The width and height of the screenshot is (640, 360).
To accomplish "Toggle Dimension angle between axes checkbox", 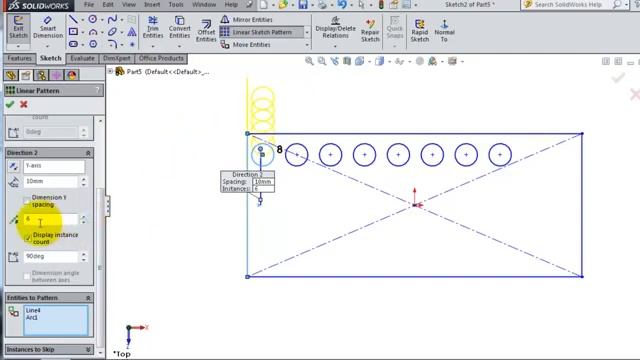I will pyautogui.click(x=27, y=276).
